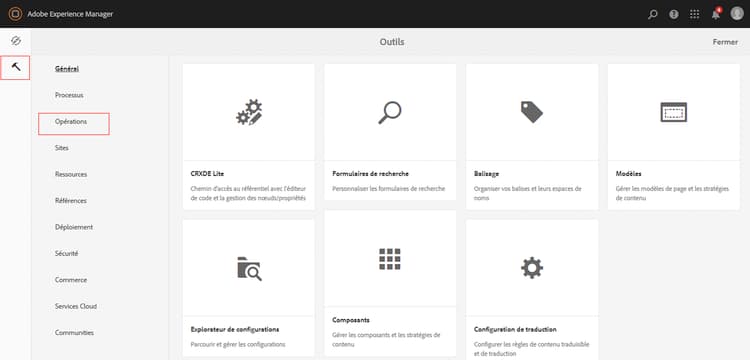Click 'Personnaliser les formulaires de recherche' text
Viewport: 750px width, 360px height.
coord(388,189)
